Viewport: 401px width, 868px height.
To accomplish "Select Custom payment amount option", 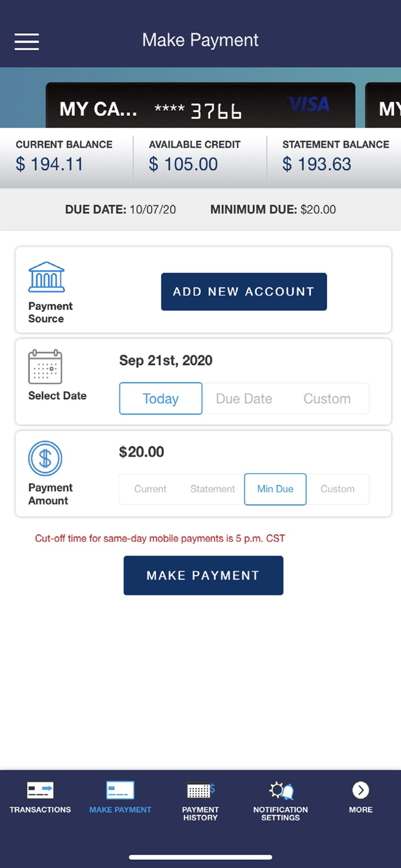I will [x=337, y=489].
